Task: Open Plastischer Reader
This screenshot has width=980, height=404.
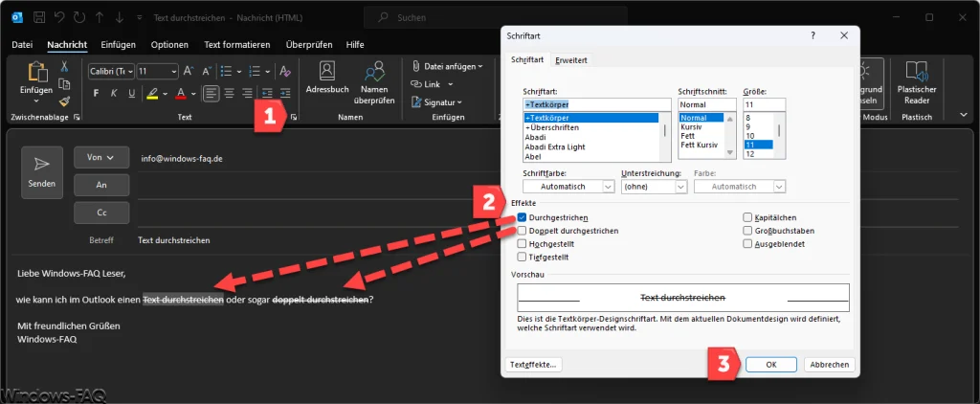Action: (916, 82)
